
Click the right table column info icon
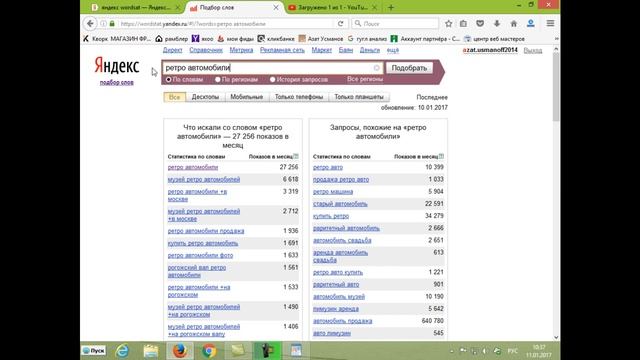tap(441, 156)
